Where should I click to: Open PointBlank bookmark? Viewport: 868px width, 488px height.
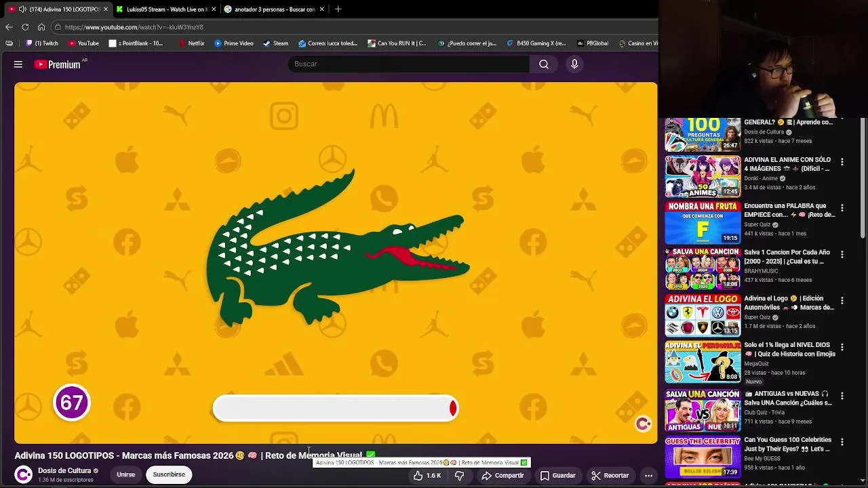136,43
